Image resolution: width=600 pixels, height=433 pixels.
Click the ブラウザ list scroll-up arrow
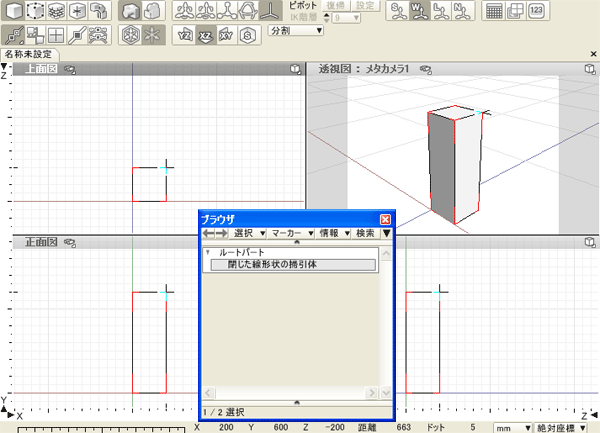[x=386, y=254]
